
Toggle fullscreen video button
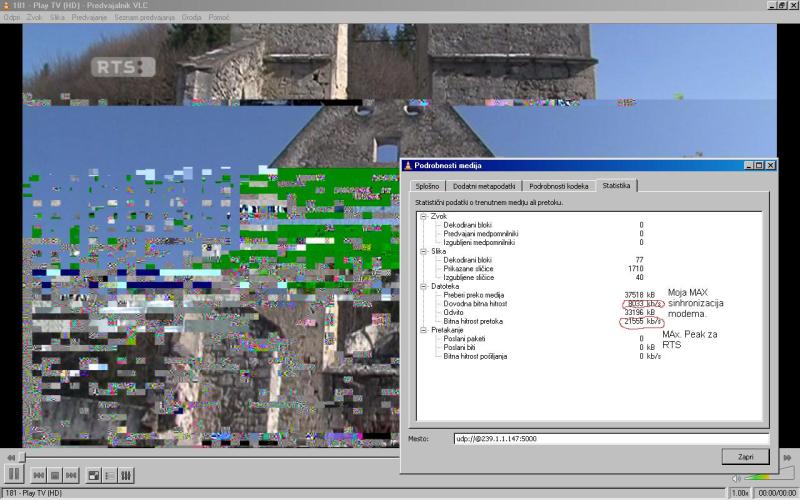[94, 475]
